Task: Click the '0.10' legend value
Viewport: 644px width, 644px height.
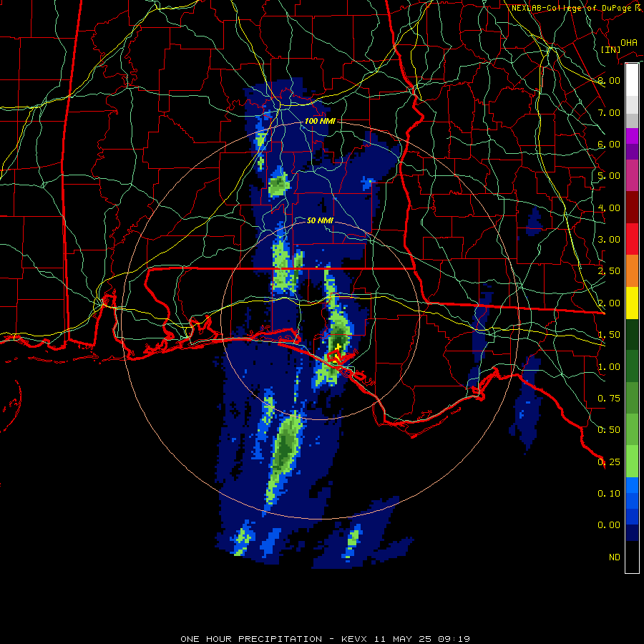Action: pyautogui.click(x=609, y=494)
